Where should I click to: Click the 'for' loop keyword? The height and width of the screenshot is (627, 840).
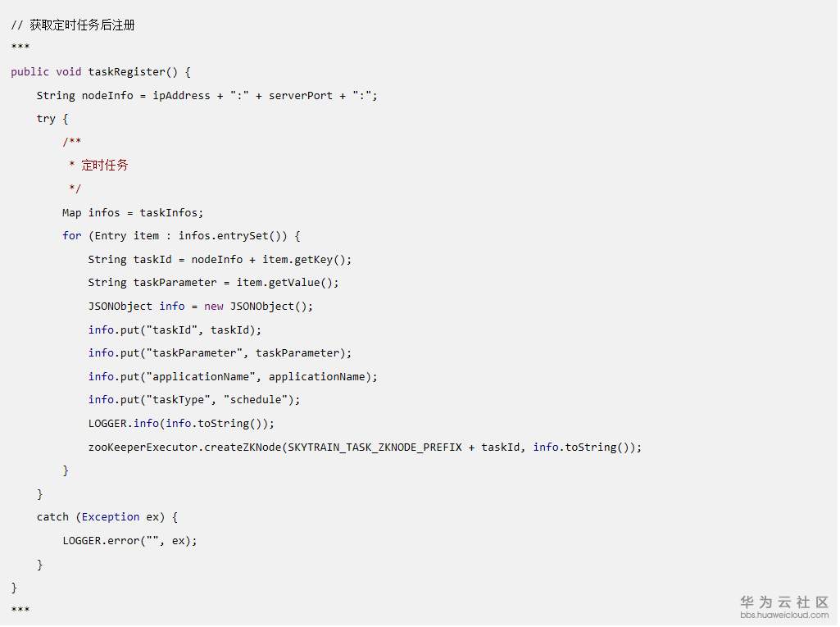[72, 236]
